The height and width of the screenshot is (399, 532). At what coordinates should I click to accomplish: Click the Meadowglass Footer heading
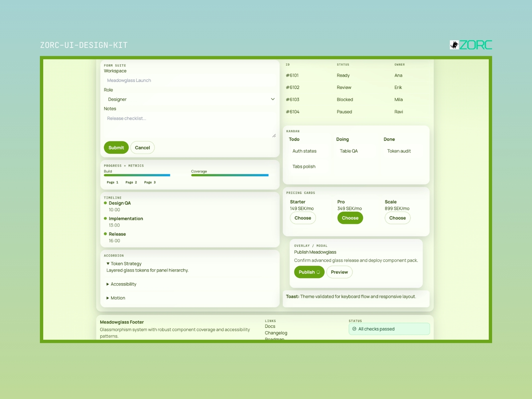pyautogui.click(x=122, y=322)
